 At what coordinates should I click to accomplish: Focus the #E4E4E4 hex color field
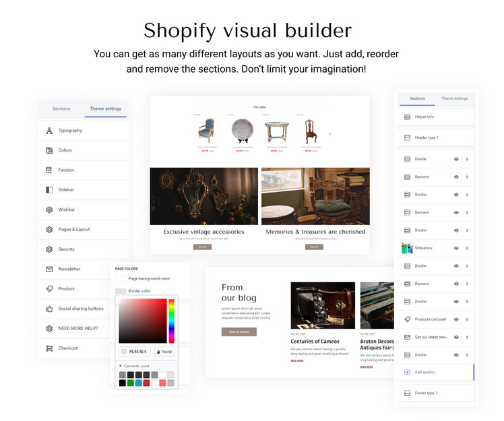click(x=135, y=352)
